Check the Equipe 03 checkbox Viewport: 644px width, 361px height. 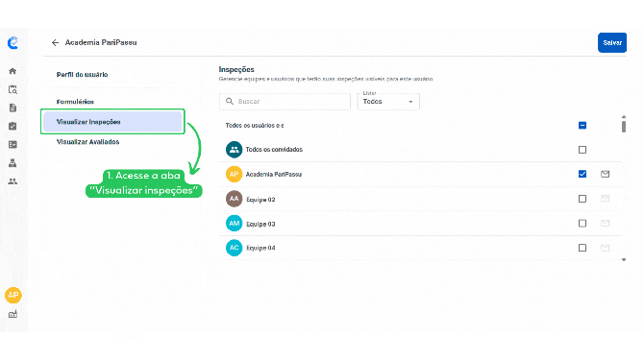coord(582,223)
